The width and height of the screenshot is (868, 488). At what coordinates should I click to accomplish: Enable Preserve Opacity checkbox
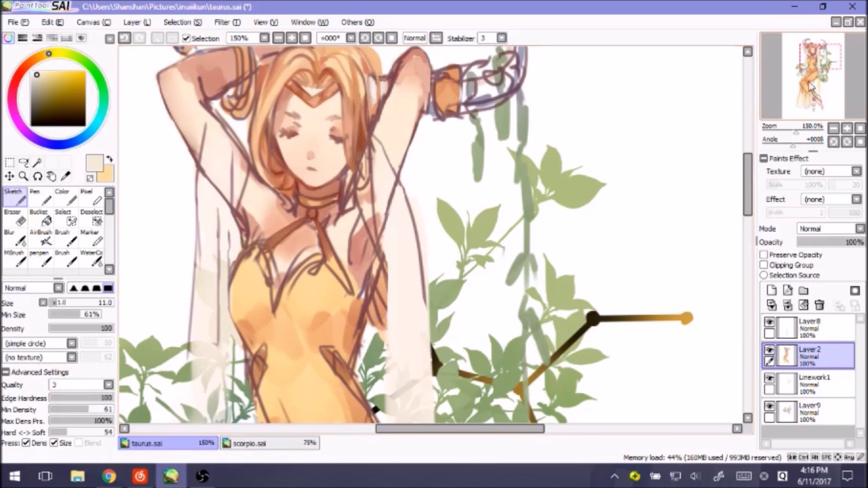tap(764, 255)
